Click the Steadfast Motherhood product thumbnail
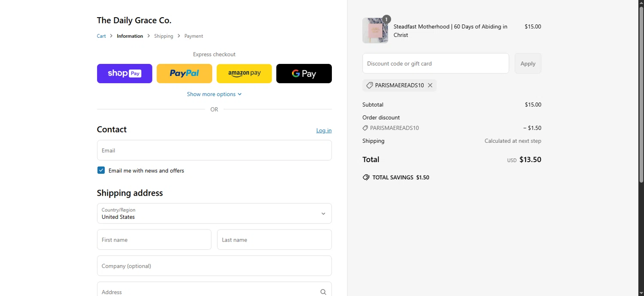Viewport: 644px width, 296px height. (x=375, y=30)
